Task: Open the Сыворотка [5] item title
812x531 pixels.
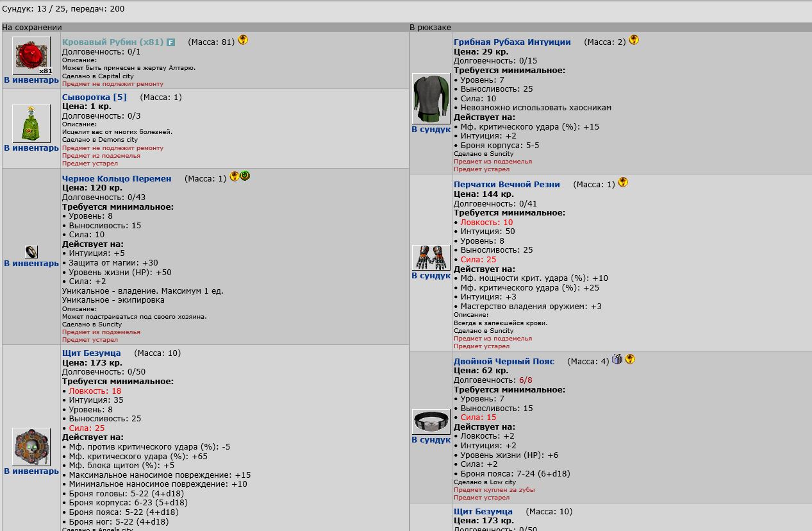Action: coord(94,97)
